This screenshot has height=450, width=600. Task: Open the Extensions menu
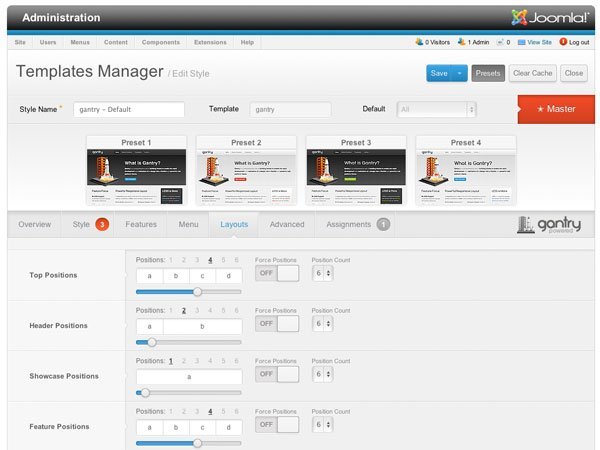pos(210,42)
